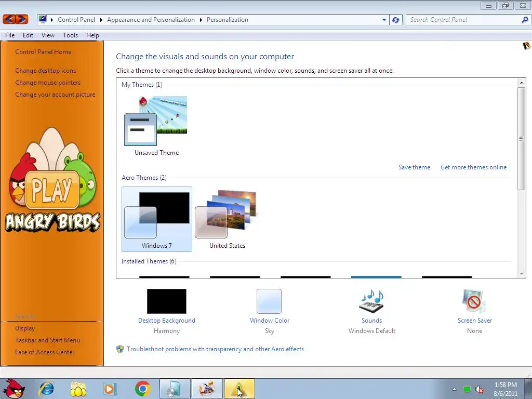This screenshot has height=399, width=532.
Task: Launch Internet Explorer from the taskbar
Action: [46, 389]
